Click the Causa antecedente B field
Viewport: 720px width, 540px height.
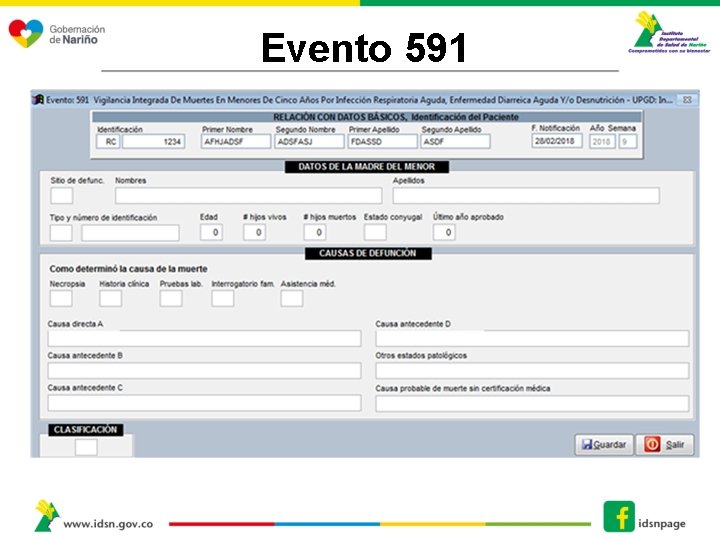tap(204, 371)
